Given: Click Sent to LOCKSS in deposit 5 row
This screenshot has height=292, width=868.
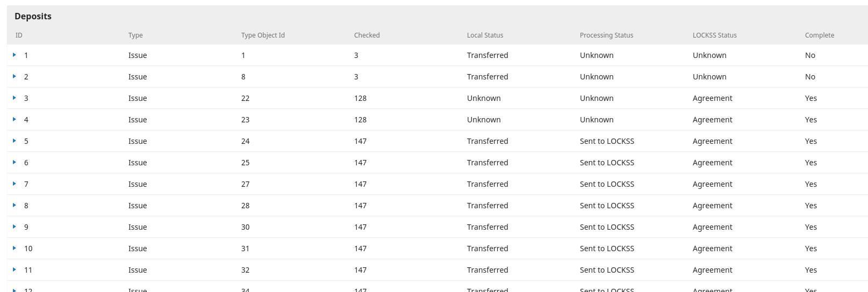Looking at the screenshot, I should pyautogui.click(x=607, y=141).
